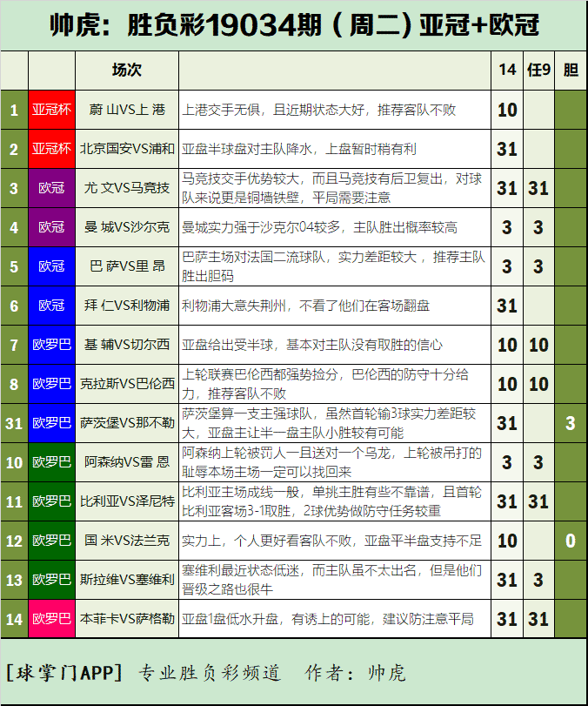Click the 14-column value 31 in the 拜仁VS利物浦 row
Viewport: 588px width, 706px height.
click(x=507, y=306)
